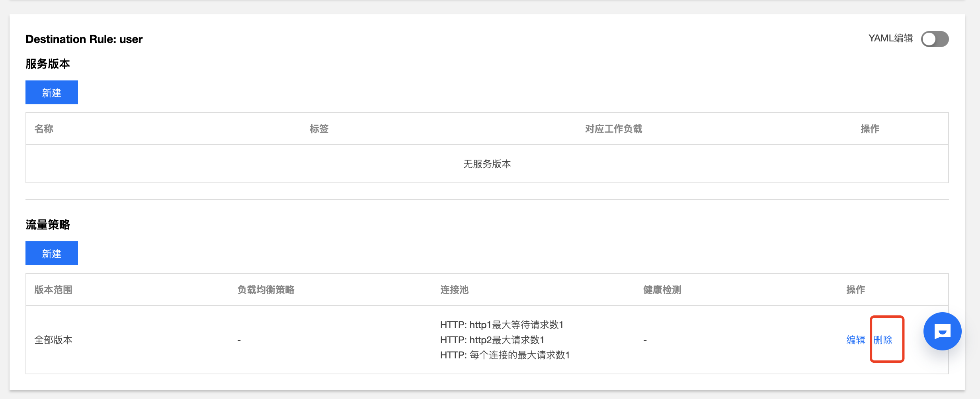Click the Destination Rule: user title
Image resolution: width=980 pixels, height=399 pixels.
pyautogui.click(x=84, y=39)
